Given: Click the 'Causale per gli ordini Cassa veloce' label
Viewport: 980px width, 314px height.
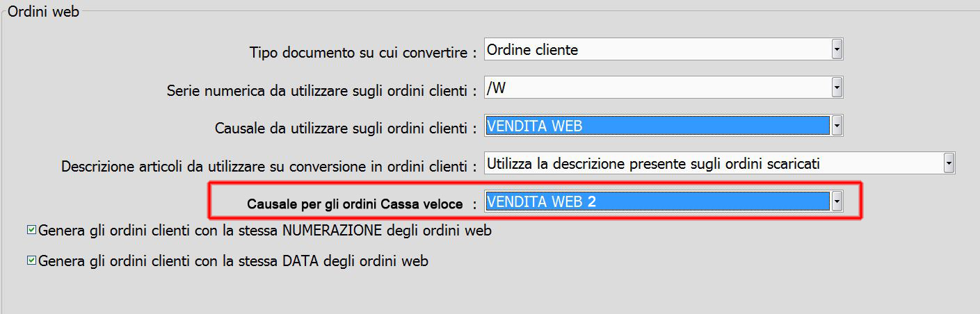Looking at the screenshot, I should point(356,204).
